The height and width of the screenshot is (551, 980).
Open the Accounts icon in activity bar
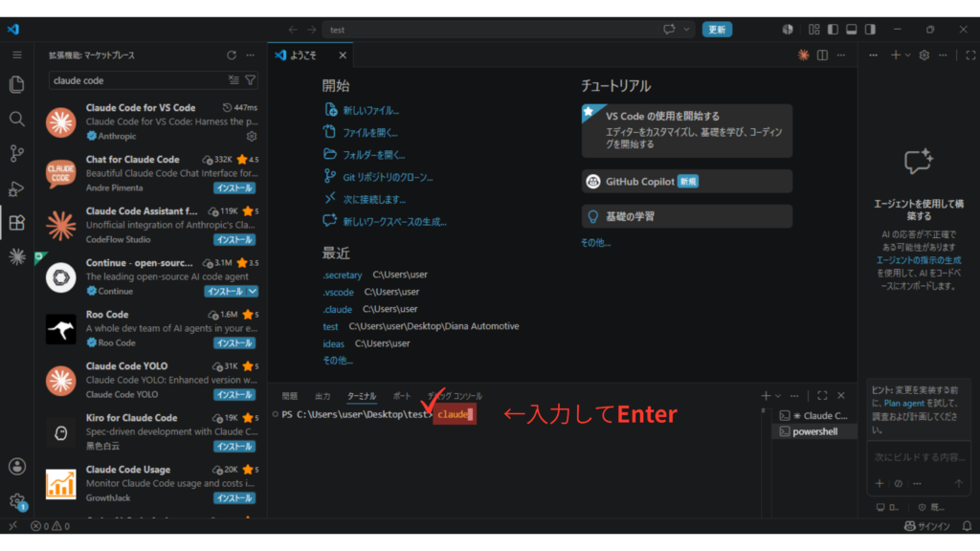pos(17,466)
